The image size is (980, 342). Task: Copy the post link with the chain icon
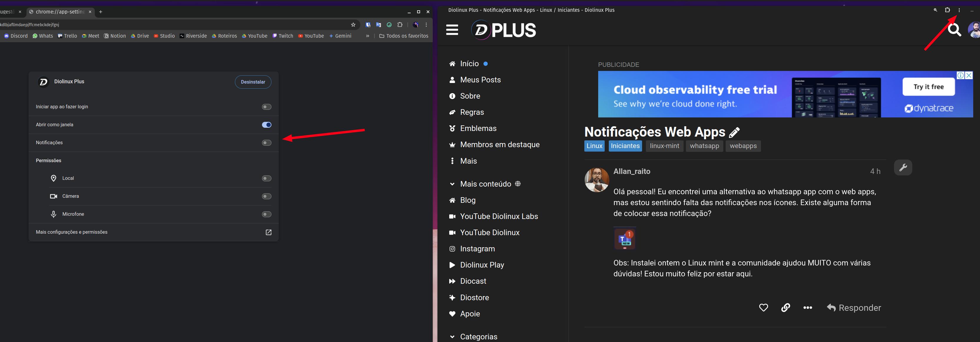coord(786,307)
